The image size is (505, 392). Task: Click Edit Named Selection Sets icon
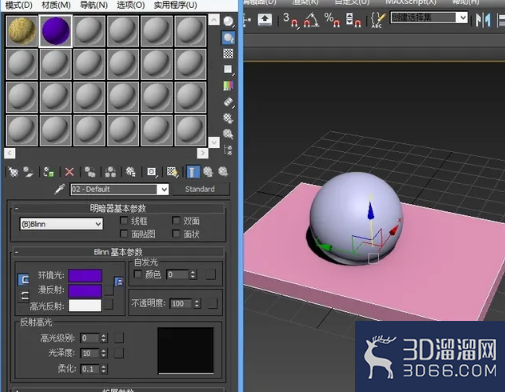coord(378,20)
